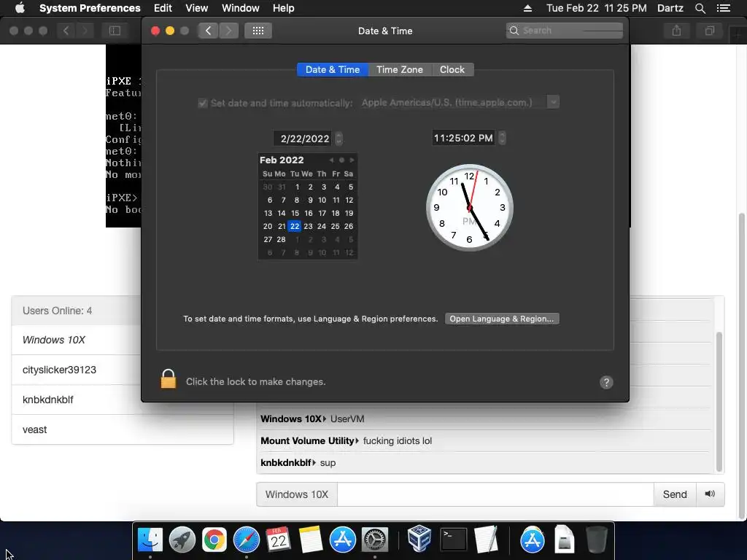Go to previous month in calendar
747x560 pixels.
(331, 160)
